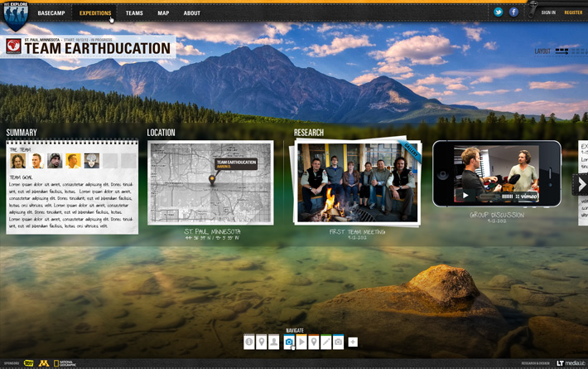Click the Register link
588x369 pixels.
point(573,12)
